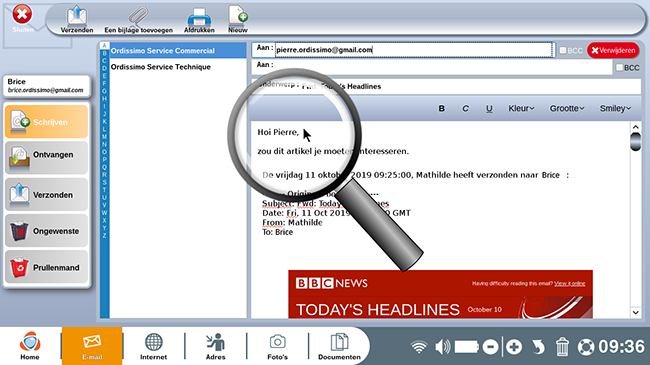Open the Prullenmand trash folder
650x365 pixels.
[x=46, y=267]
